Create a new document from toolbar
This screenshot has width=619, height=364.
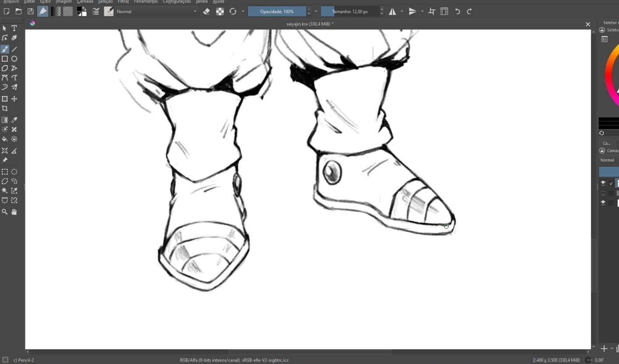tap(6, 11)
